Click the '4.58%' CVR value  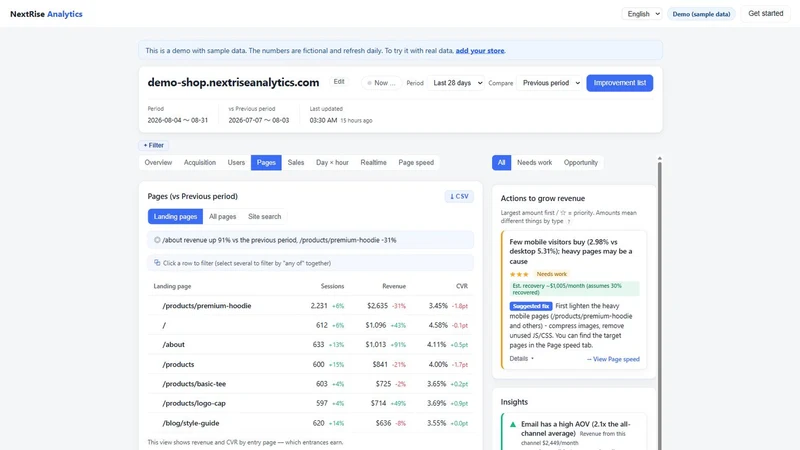pos(438,325)
